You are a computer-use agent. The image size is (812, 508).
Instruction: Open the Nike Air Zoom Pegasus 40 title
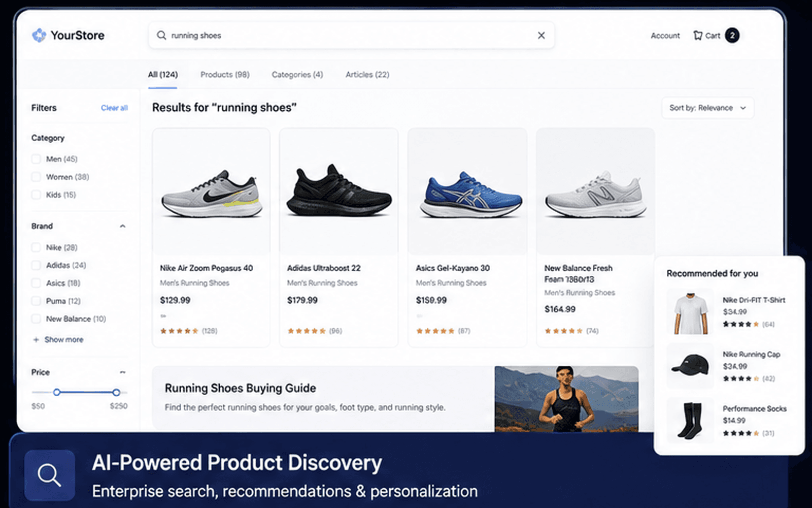(x=207, y=268)
